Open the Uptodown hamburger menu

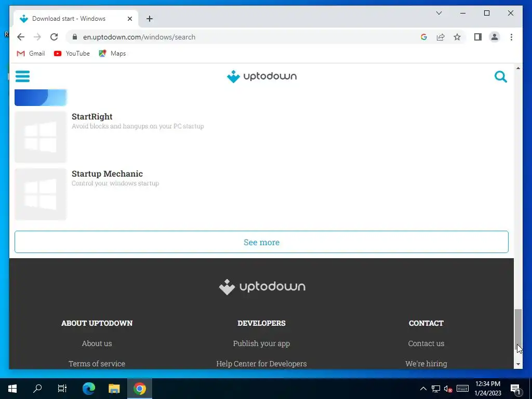[x=22, y=76]
